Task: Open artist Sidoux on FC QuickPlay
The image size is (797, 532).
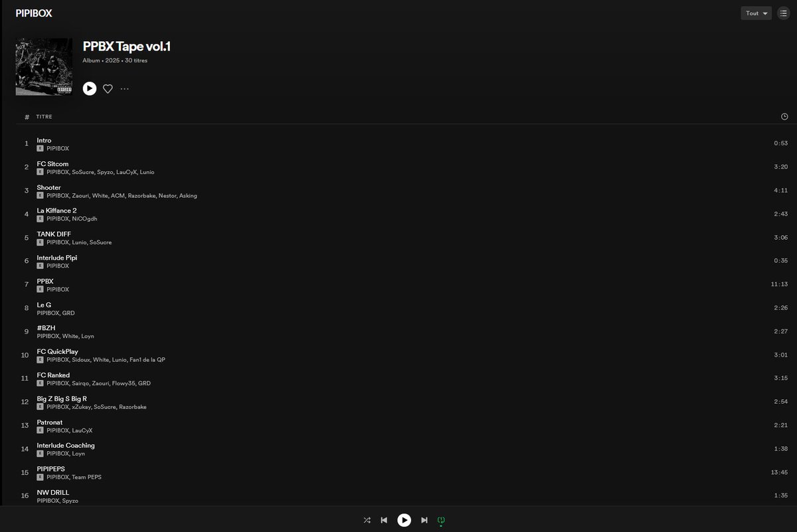Action: point(80,359)
